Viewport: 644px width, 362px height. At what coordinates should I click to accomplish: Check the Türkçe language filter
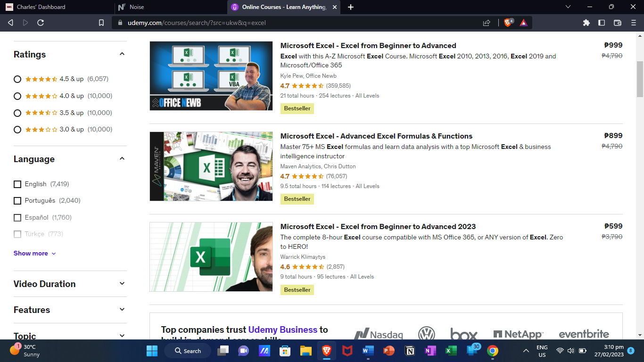pyautogui.click(x=17, y=234)
